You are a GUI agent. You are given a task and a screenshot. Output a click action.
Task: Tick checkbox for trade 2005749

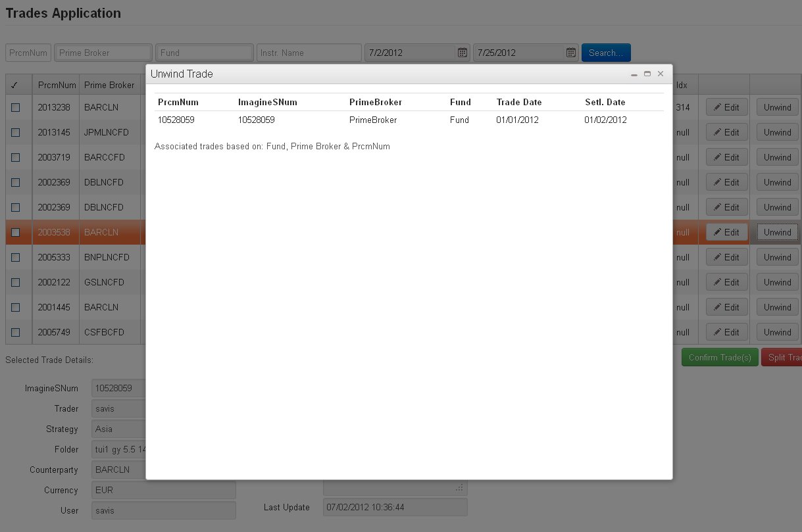pos(16,332)
